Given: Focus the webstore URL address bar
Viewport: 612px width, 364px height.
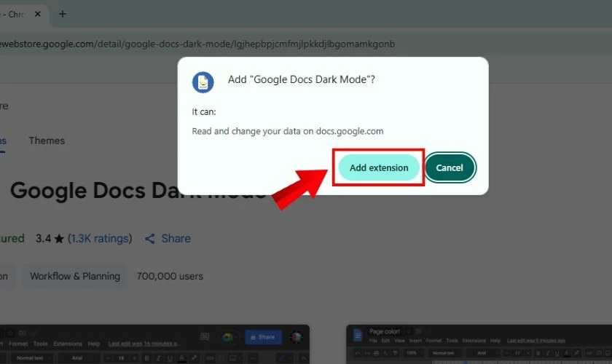Looking at the screenshot, I should pos(306,44).
